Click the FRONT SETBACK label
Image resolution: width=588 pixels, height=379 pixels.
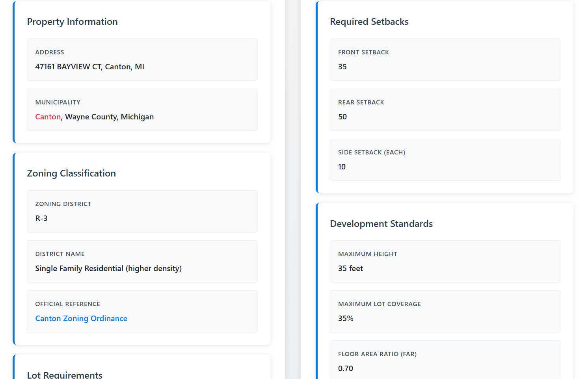point(363,52)
